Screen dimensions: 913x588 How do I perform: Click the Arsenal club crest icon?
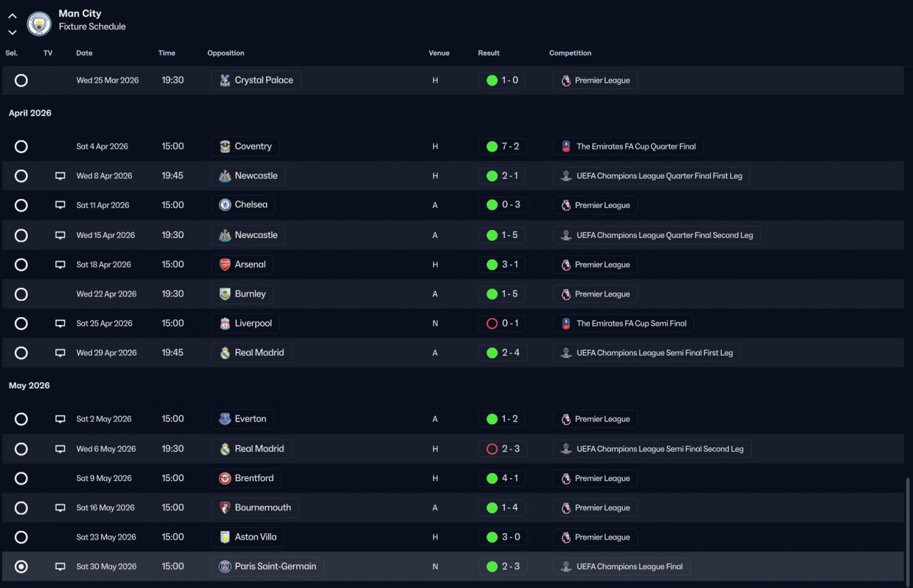click(x=225, y=264)
